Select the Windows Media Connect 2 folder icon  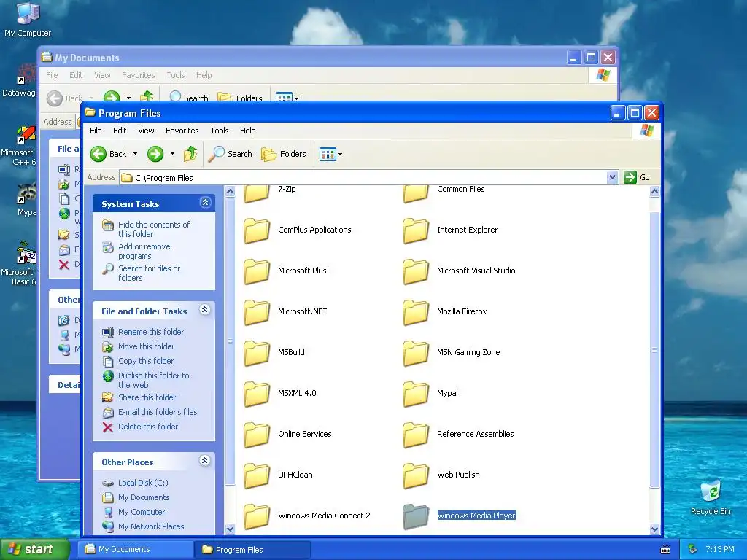click(257, 517)
